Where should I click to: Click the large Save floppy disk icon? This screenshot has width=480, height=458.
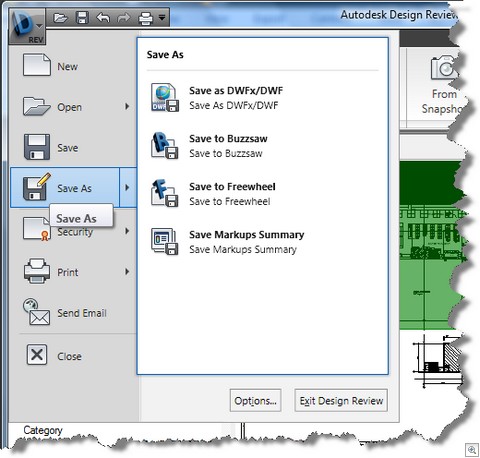pos(37,147)
